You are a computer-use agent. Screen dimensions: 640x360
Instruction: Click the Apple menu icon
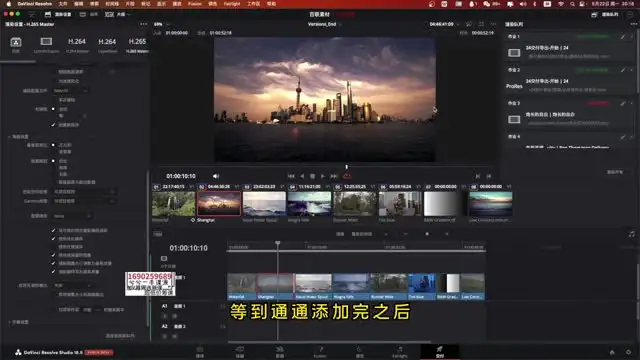click(8, 4)
